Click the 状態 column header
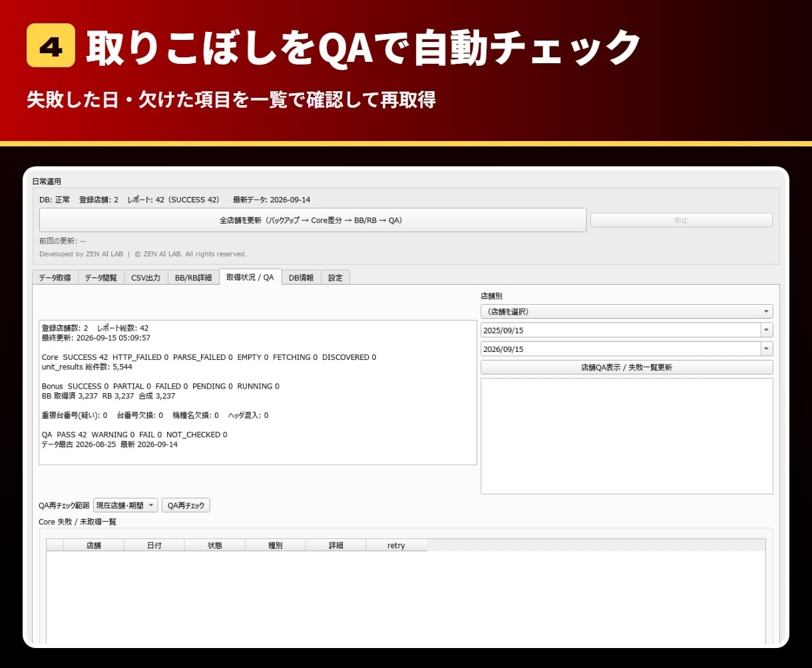Viewport: 812px width, 668px height. click(x=214, y=546)
